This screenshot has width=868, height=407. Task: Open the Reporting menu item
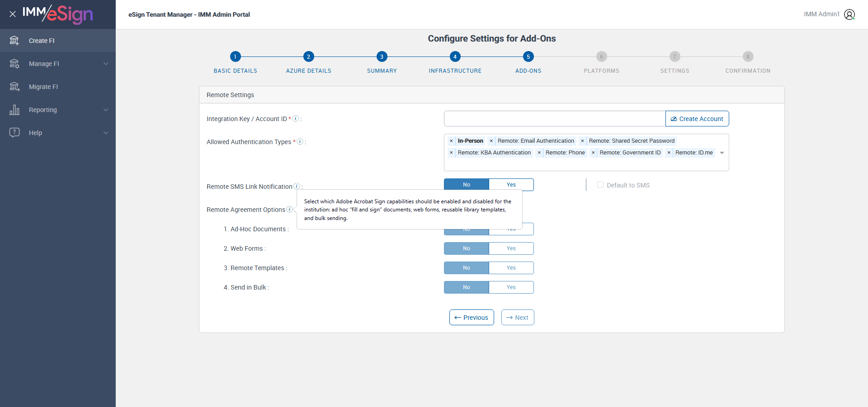pos(58,110)
